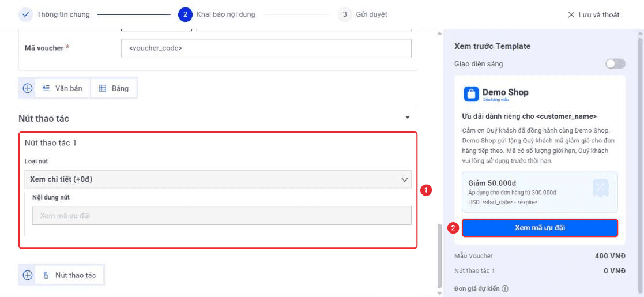Click the 400 VNĐ Mẫu Voucher price
644x297 pixels.
click(x=610, y=256)
